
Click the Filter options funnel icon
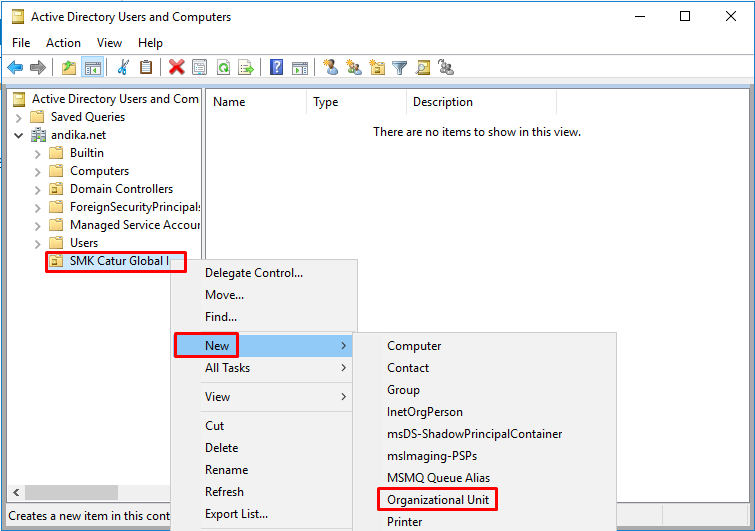coord(400,67)
